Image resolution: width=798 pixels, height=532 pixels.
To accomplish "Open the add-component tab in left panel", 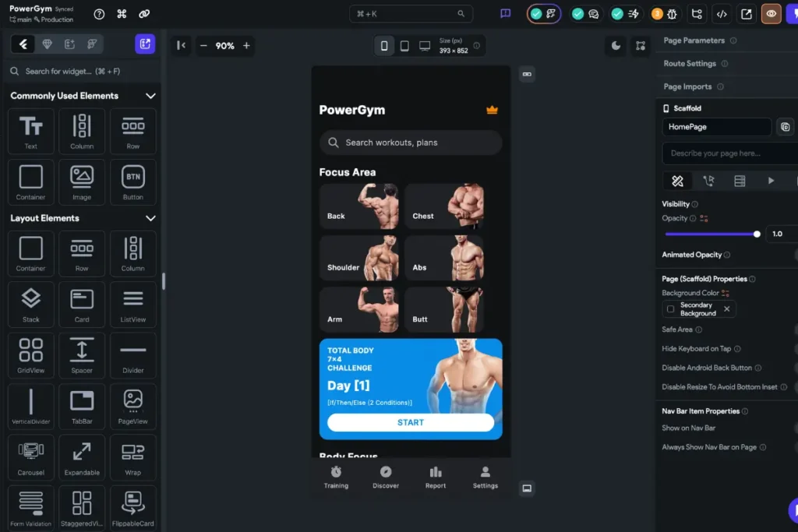I will [x=69, y=44].
